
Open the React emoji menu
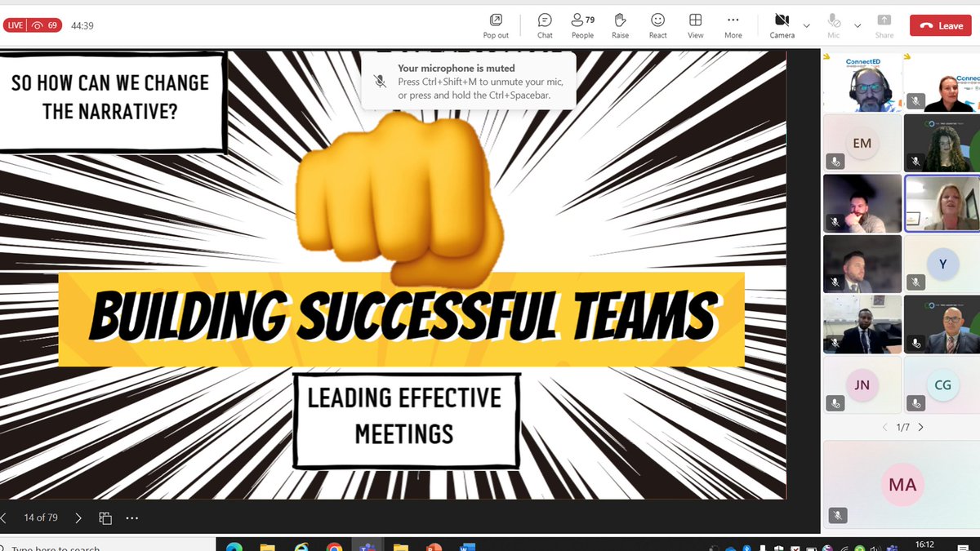tap(657, 25)
